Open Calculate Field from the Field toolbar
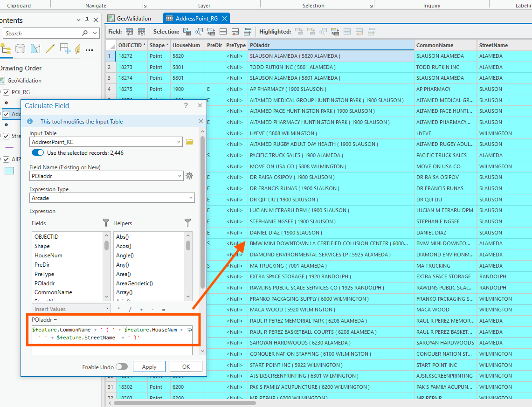The width and height of the screenshot is (532, 407). (141, 32)
